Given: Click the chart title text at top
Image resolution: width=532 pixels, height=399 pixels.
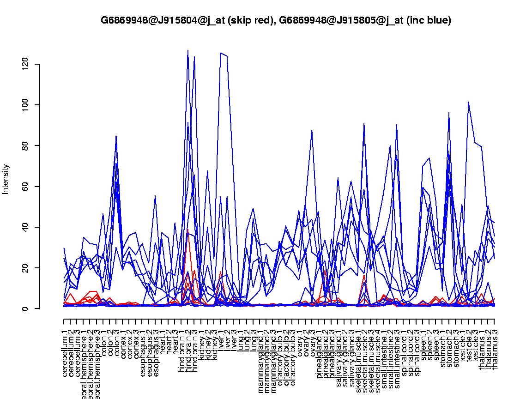Looking at the screenshot, I should [x=276, y=20].
